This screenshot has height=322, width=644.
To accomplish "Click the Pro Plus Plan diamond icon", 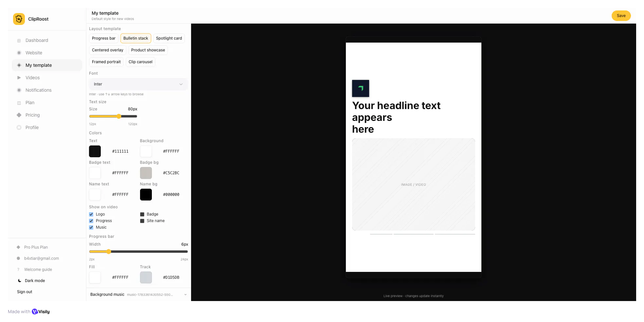I will pos(18,247).
